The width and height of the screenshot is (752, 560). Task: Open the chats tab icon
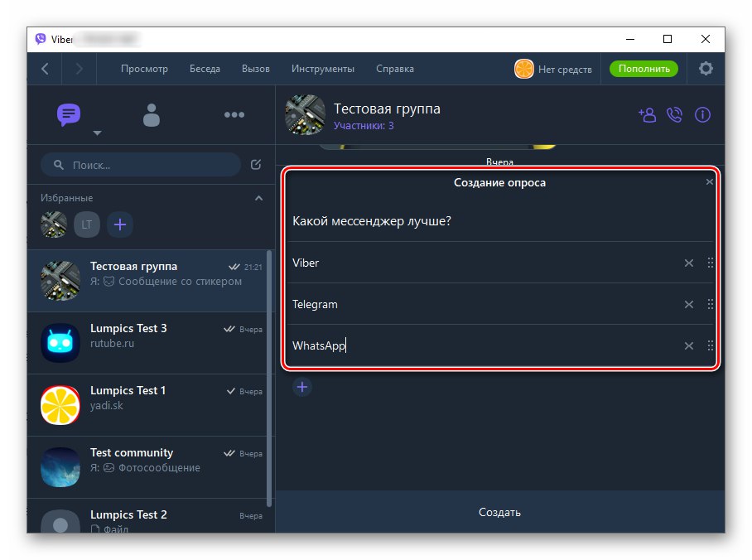point(69,114)
